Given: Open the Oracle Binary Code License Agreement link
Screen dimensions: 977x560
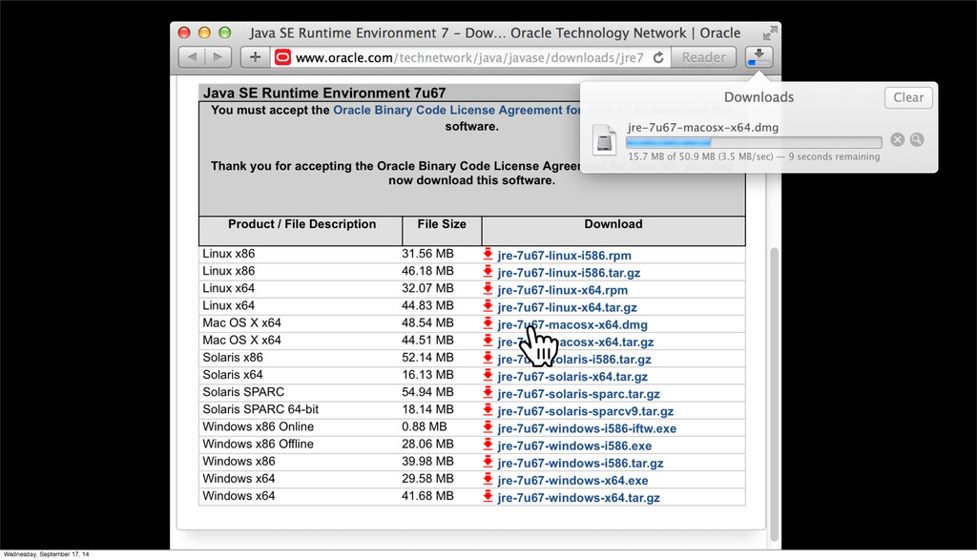Looking at the screenshot, I should pos(457,111).
